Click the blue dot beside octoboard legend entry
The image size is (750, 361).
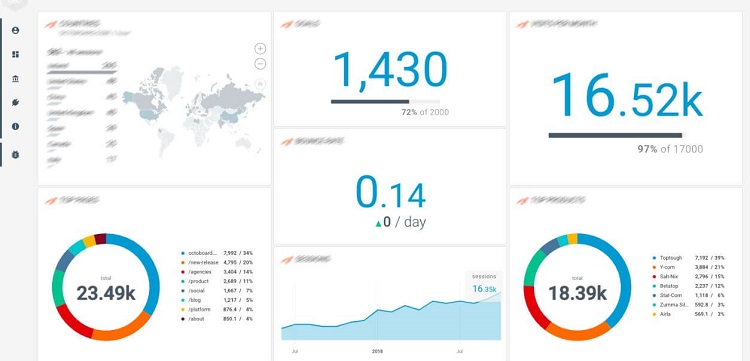(x=183, y=253)
